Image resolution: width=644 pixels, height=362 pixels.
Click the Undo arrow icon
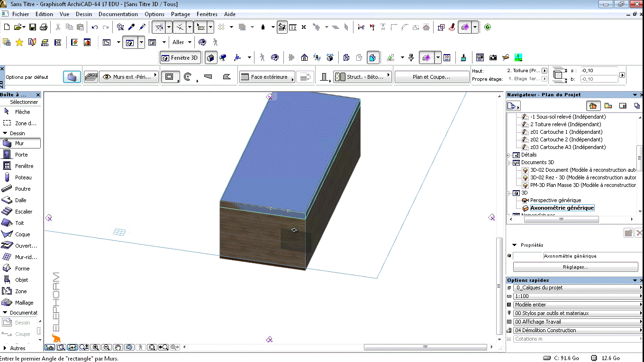(95, 27)
